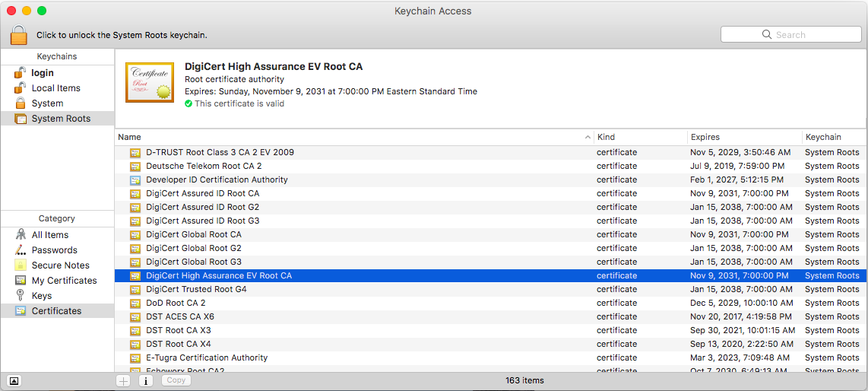
Task: Click the green certificate valid checkmark icon
Action: (x=188, y=103)
